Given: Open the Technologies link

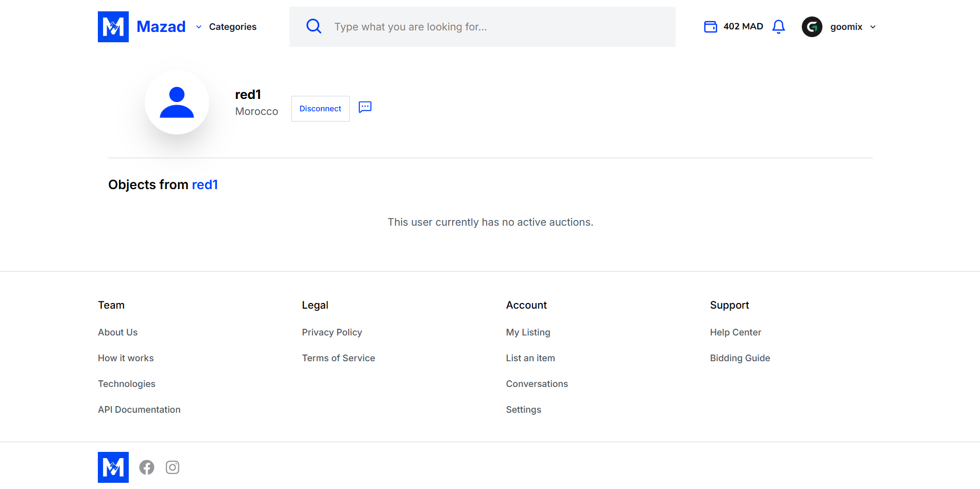Looking at the screenshot, I should (x=127, y=384).
